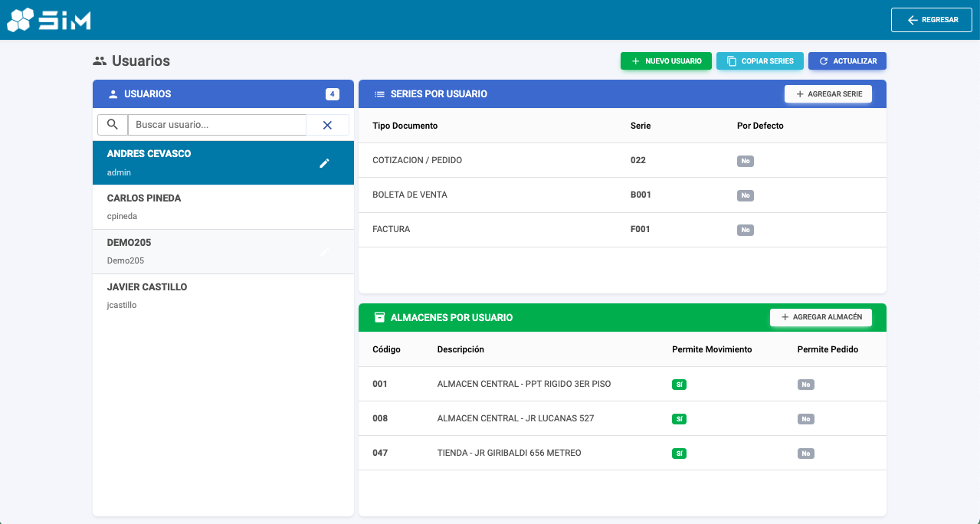This screenshot has height=524, width=980.
Task: Click the SIM logo in header
Action: click(x=49, y=20)
